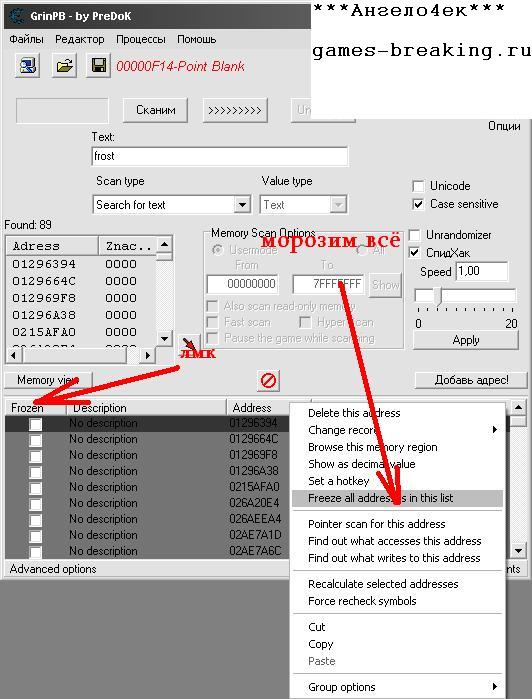Select found address 0129664C
This screenshot has height=699, width=532.
click(x=81, y=281)
